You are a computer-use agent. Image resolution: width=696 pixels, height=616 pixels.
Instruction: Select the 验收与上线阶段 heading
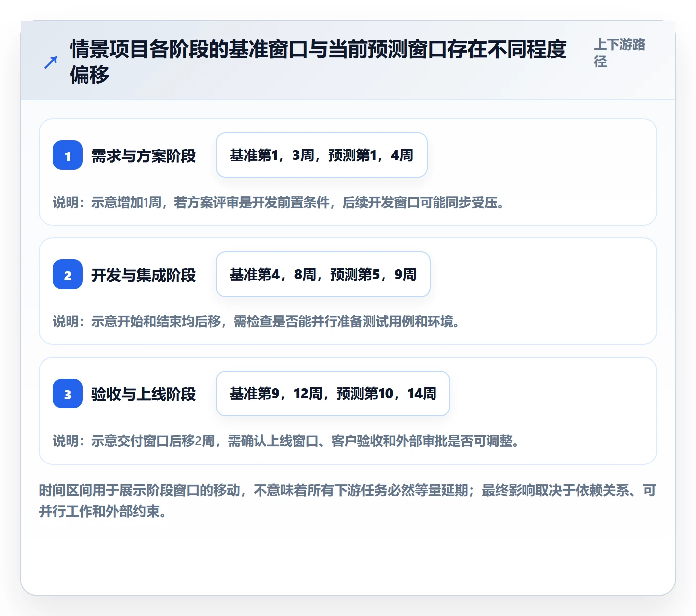[144, 394]
